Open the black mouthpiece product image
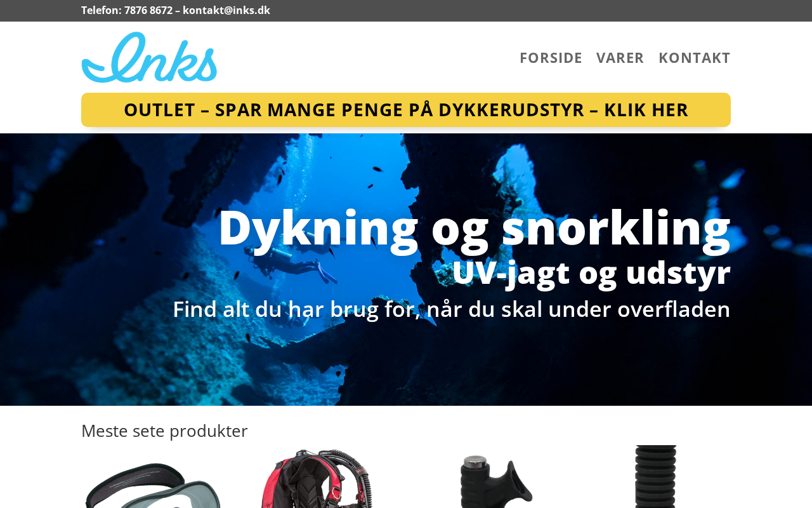 [496, 481]
